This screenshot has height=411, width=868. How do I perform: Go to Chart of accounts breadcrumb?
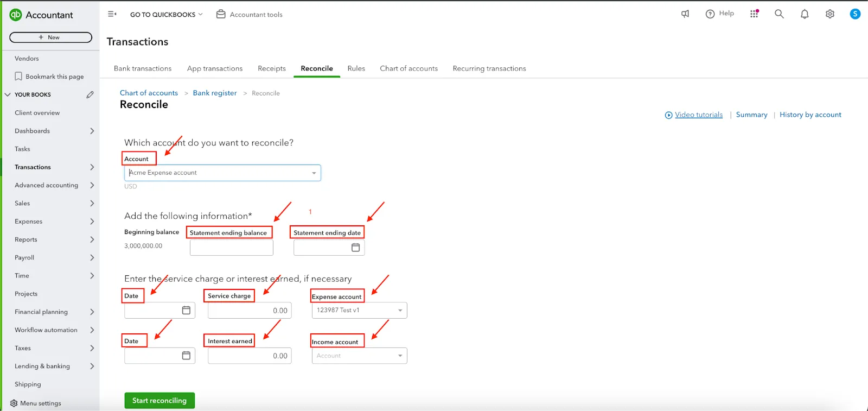point(149,93)
